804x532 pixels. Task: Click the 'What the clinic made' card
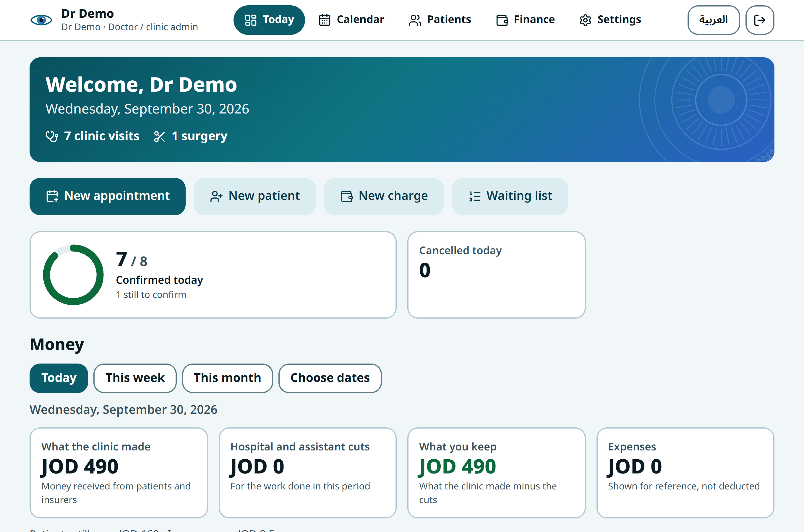coord(119,473)
